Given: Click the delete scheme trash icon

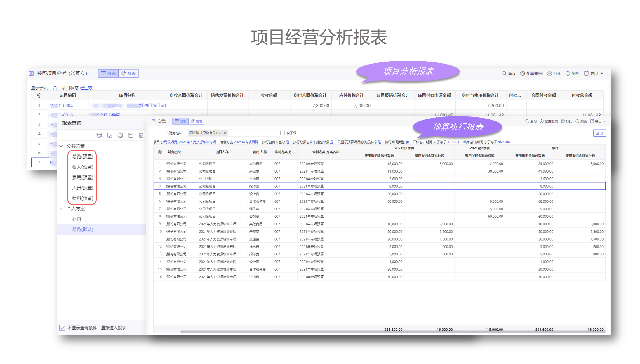Looking at the screenshot, I should coord(141,135).
